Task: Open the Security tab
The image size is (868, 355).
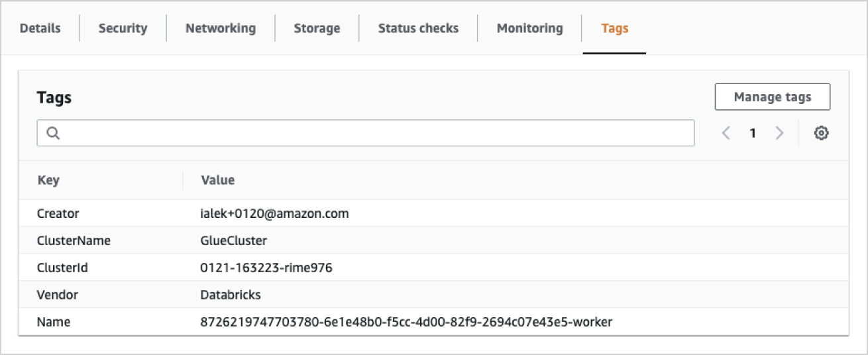Action: pos(123,28)
